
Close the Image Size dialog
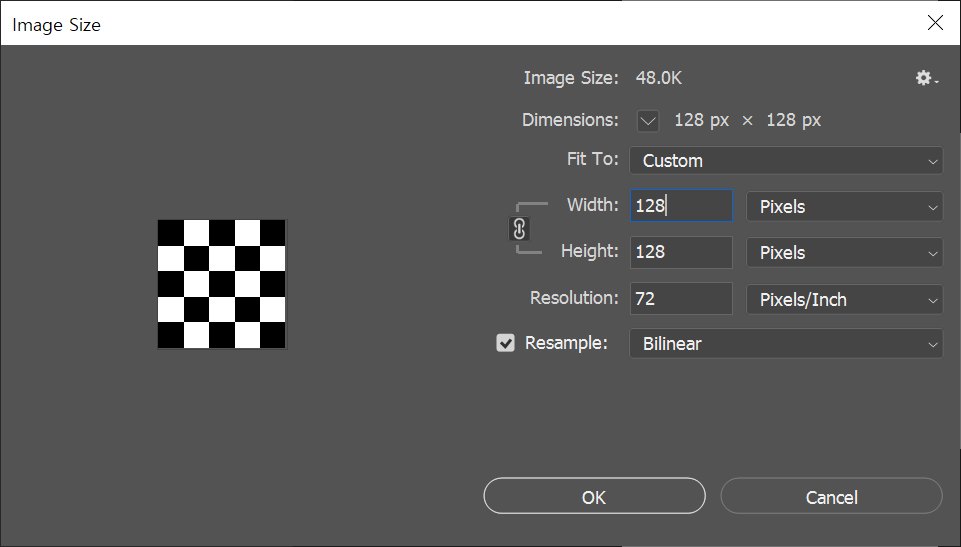(935, 23)
